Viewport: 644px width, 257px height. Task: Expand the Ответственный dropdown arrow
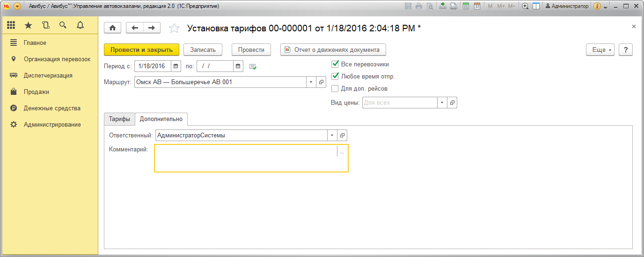(332, 136)
